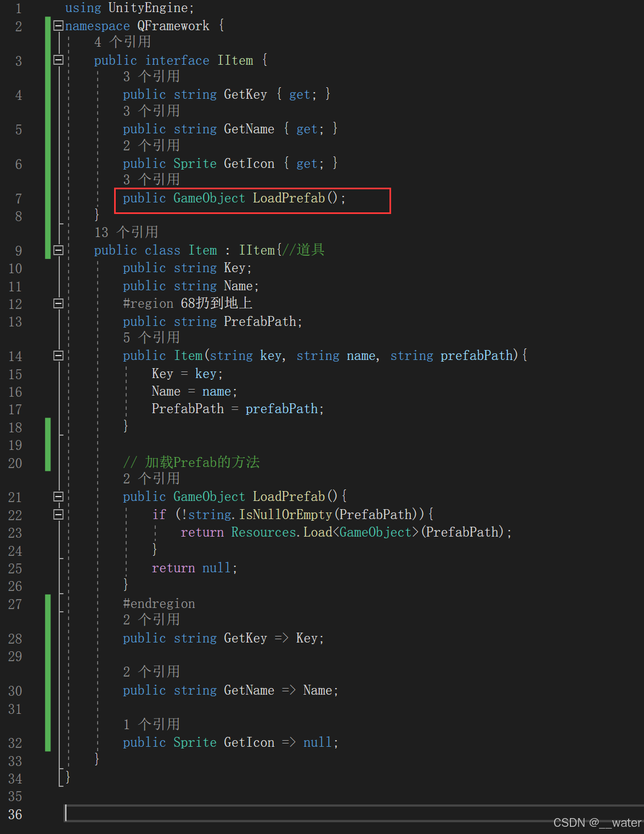644x834 pixels.
Task: Collapse the LoadPrefab method body
Action: pos(59,497)
